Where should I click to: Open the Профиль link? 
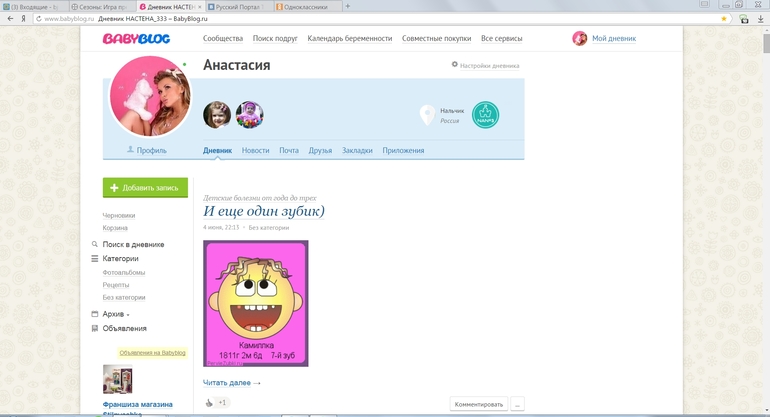(x=151, y=150)
